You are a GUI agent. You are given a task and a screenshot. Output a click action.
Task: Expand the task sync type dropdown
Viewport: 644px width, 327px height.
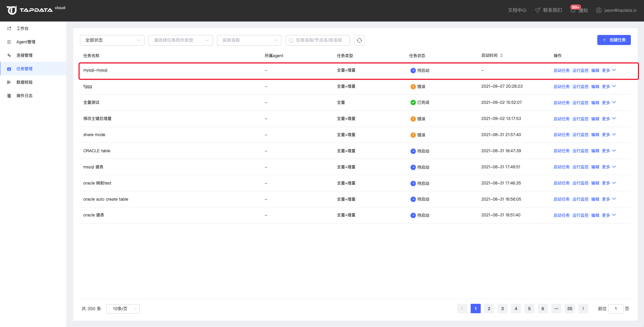point(180,40)
